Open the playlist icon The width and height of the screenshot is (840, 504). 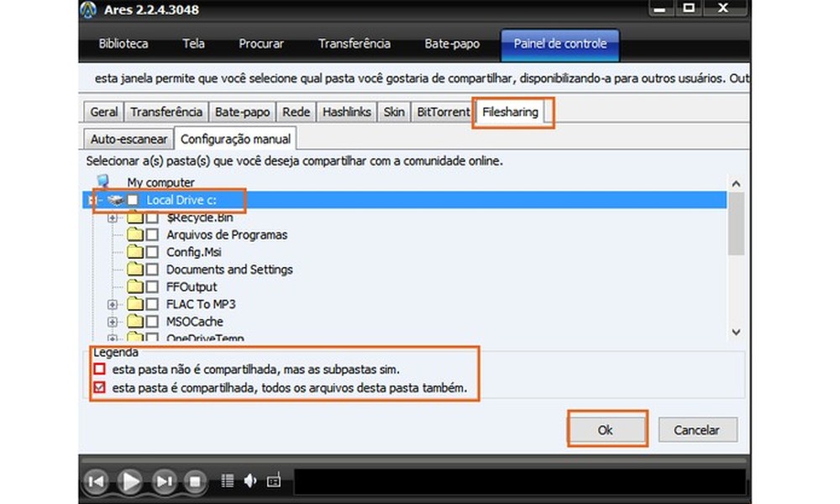[x=227, y=480]
